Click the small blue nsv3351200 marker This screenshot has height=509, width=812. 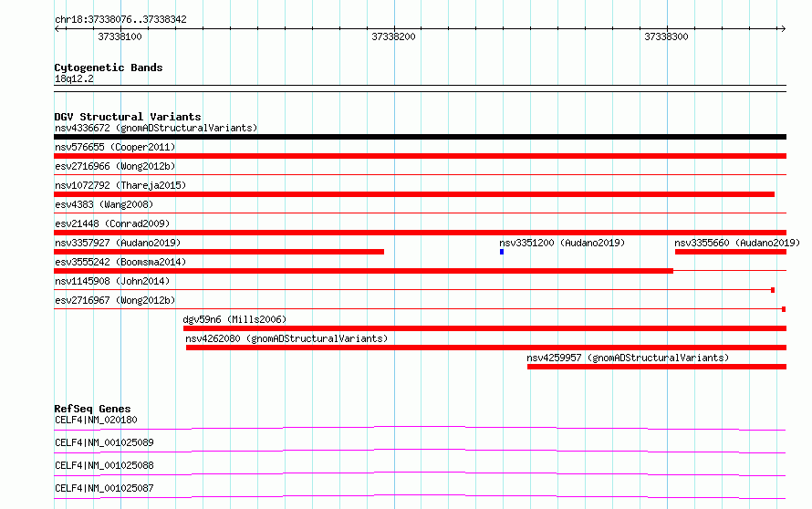point(502,252)
